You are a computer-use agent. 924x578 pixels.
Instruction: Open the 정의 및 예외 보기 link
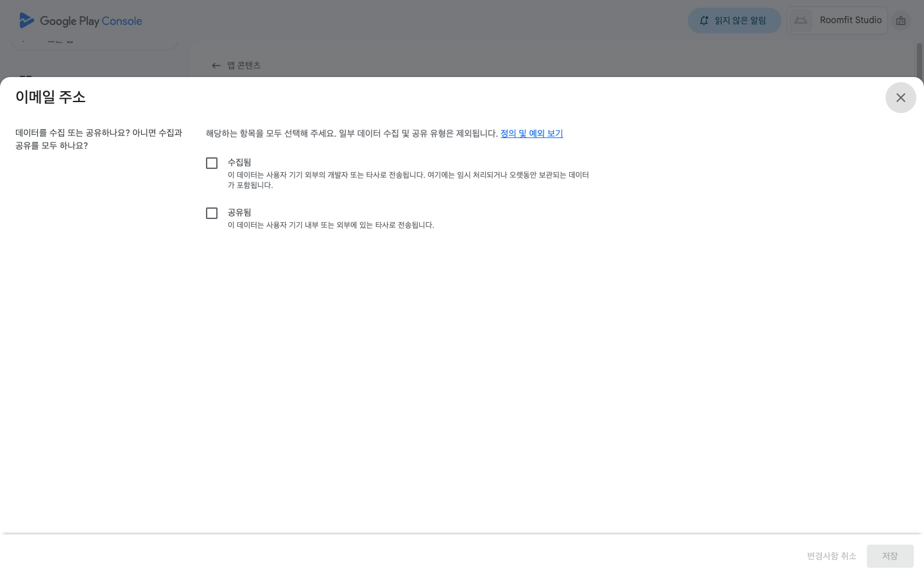click(531, 134)
